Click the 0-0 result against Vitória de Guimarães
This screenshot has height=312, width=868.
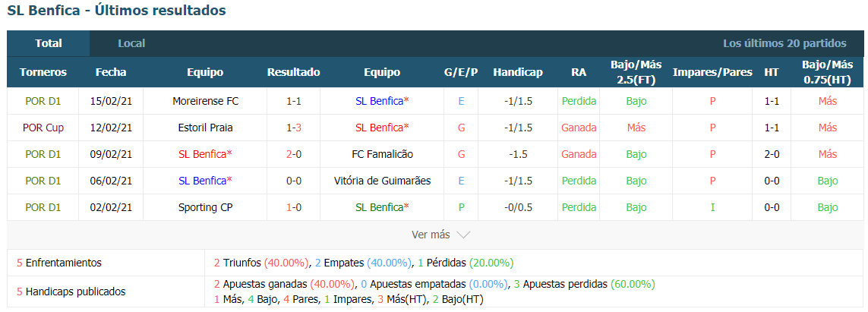pyautogui.click(x=293, y=181)
